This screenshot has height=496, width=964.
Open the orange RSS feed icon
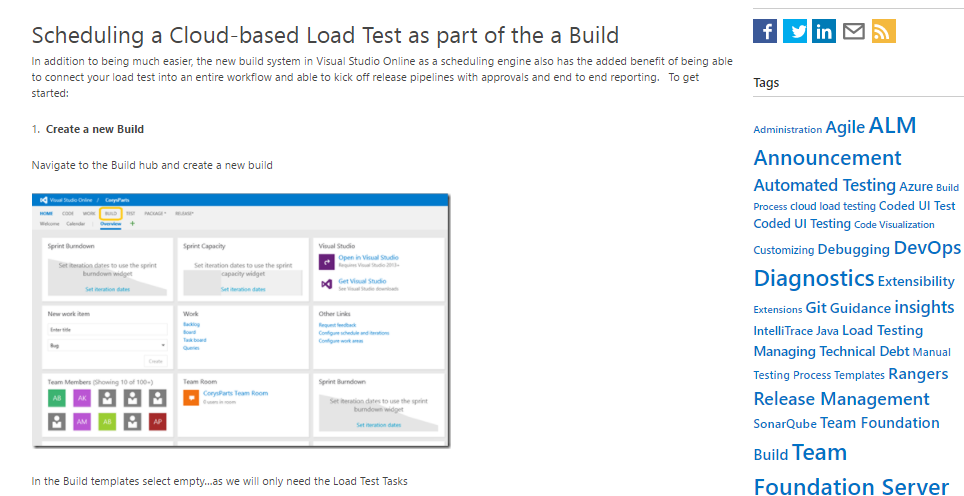pyautogui.click(x=883, y=31)
